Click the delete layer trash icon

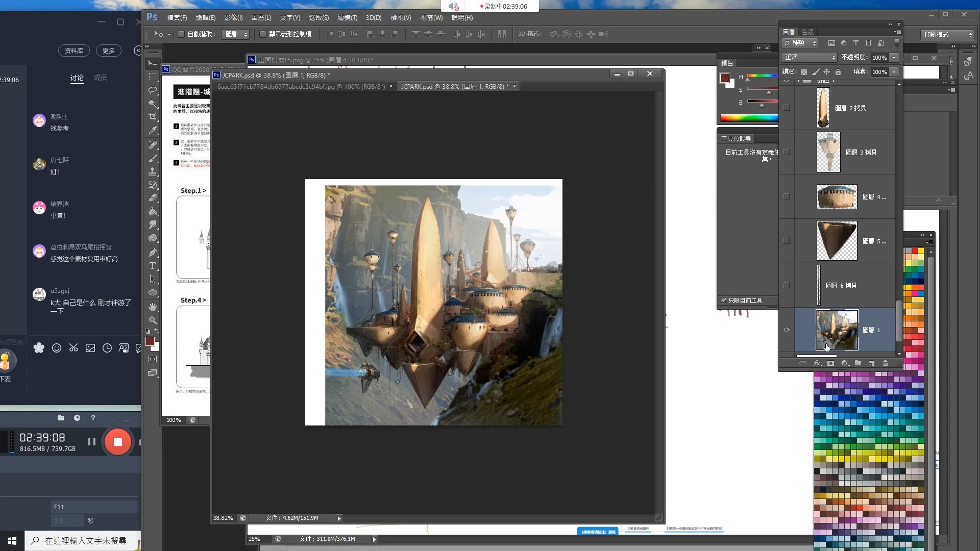click(x=886, y=363)
